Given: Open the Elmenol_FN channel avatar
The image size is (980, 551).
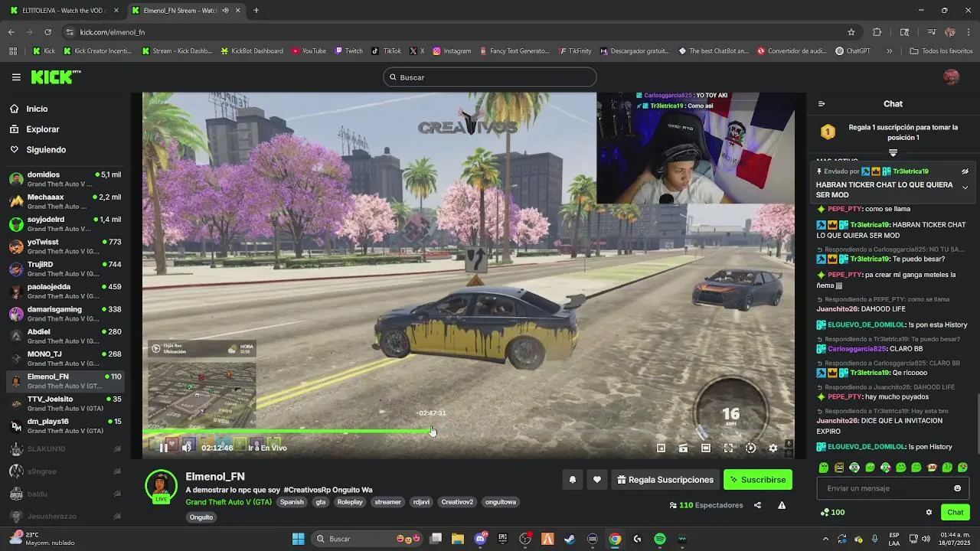Looking at the screenshot, I should 161,487.
